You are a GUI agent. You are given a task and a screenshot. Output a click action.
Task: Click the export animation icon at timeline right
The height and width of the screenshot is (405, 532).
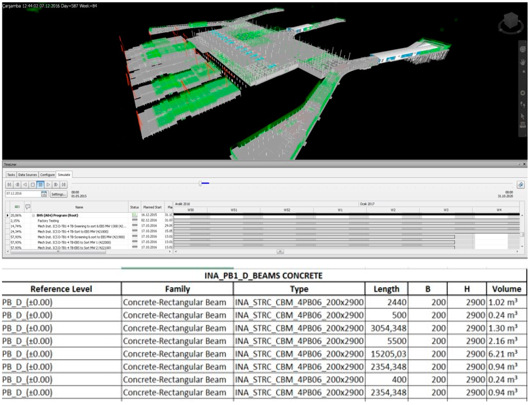(521, 185)
